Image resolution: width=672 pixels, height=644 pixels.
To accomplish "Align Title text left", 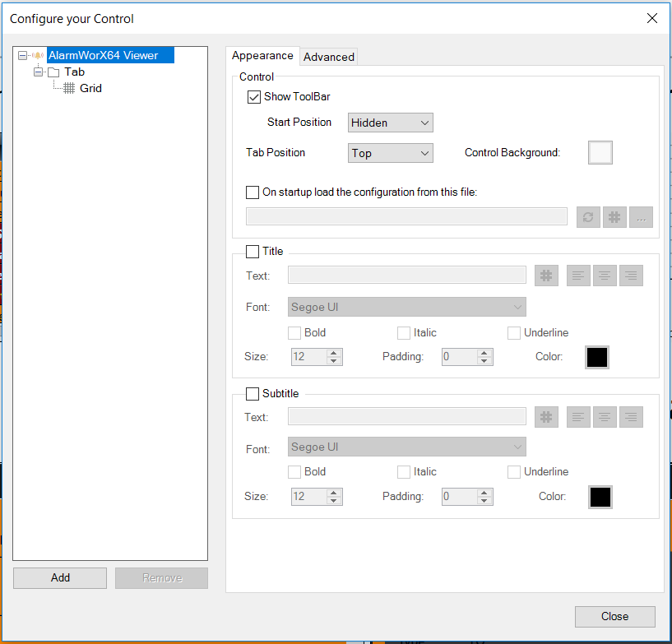I will coord(578,276).
